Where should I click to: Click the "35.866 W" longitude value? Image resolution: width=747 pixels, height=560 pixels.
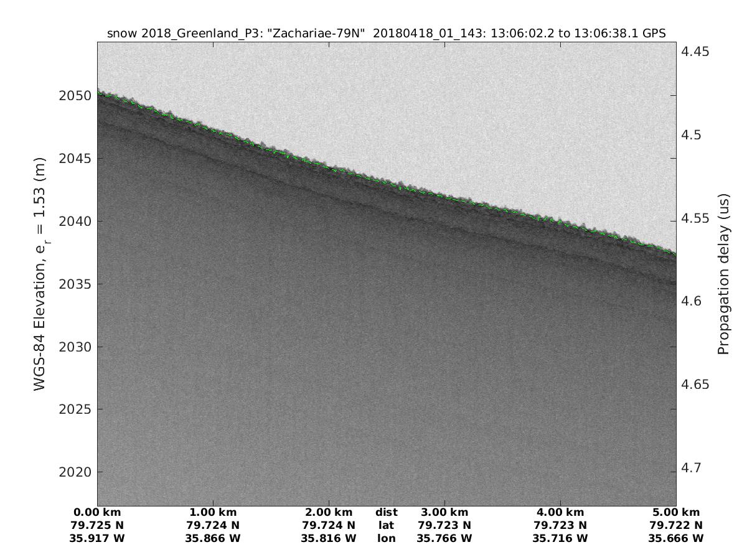point(213,539)
